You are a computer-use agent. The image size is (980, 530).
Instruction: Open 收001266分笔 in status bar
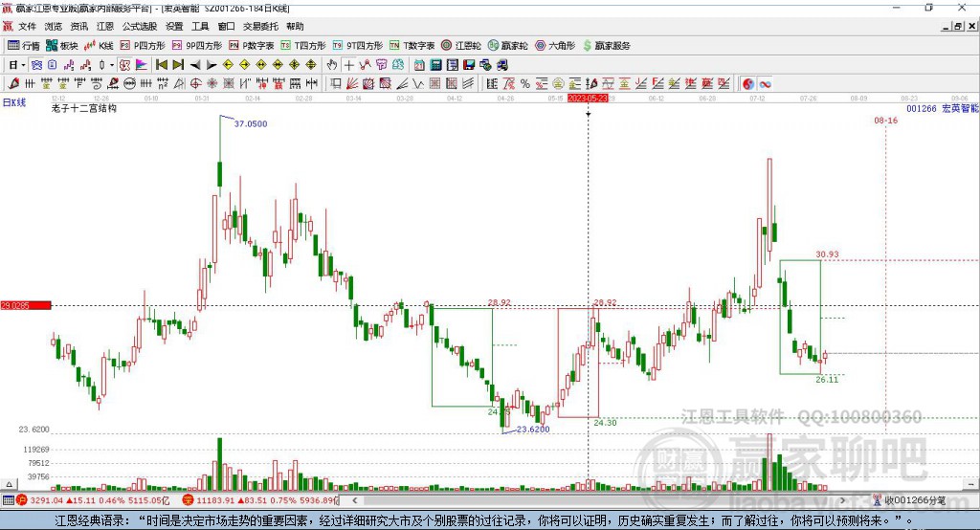coord(910,500)
